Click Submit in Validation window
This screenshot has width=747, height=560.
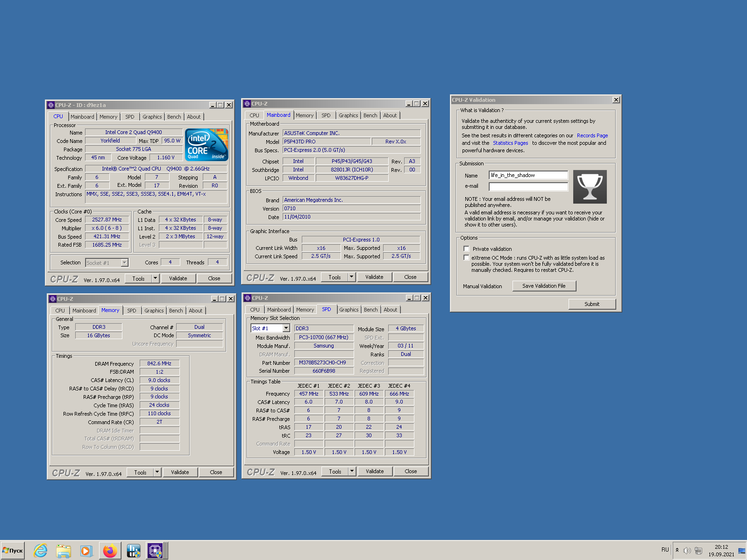coord(592,304)
